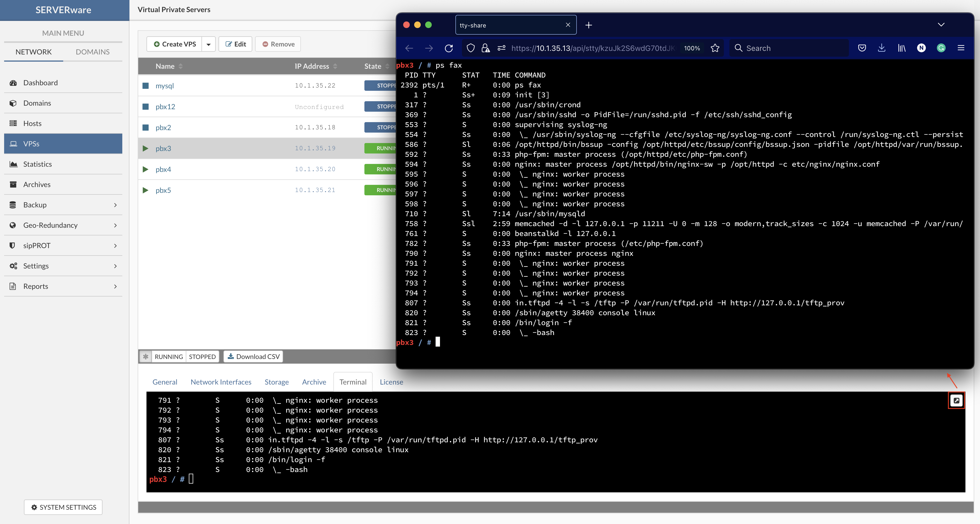Viewport: 980px width, 524px height.
Task: Sort table by Name column
Action: pyautogui.click(x=169, y=66)
